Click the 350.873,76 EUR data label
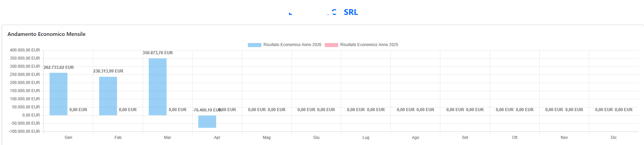This screenshot has width=644, height=145. click(158, 53)
